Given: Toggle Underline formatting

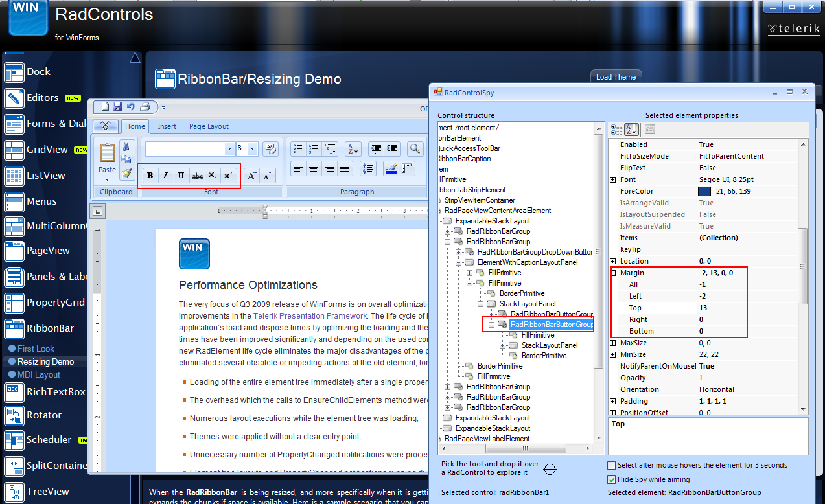Looking at the screenshot, I should pyautogui.click(x=181, y=176).
